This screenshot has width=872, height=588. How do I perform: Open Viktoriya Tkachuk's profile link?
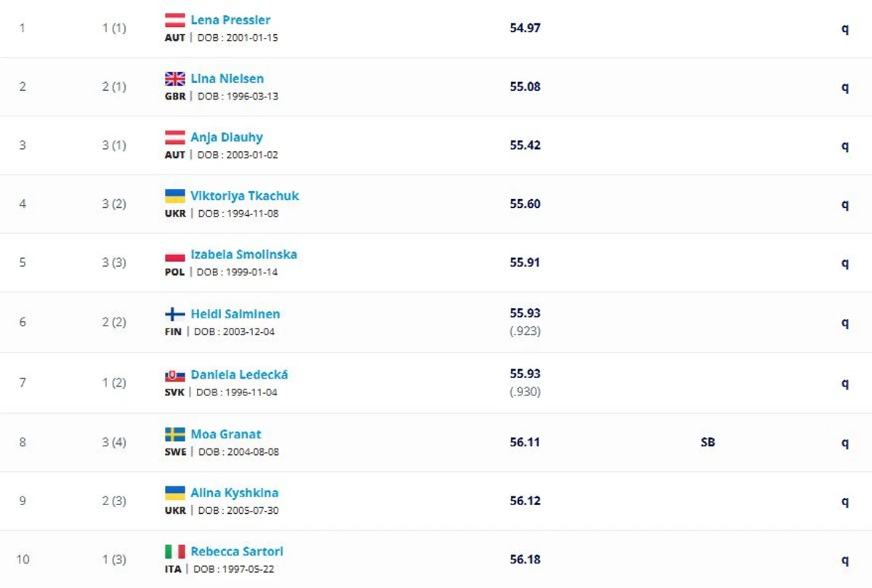click(245, 196)
